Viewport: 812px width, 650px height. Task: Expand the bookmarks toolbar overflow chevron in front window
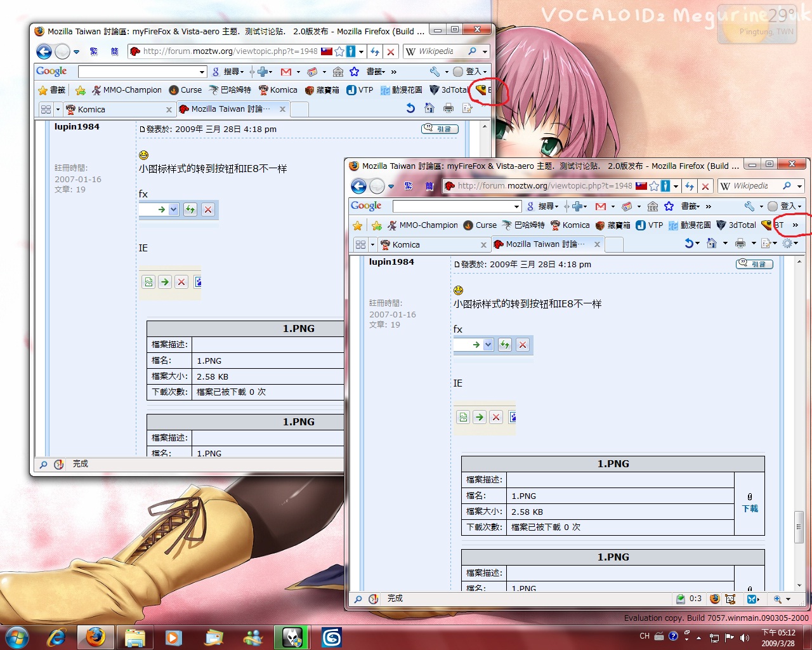[795, 225]
